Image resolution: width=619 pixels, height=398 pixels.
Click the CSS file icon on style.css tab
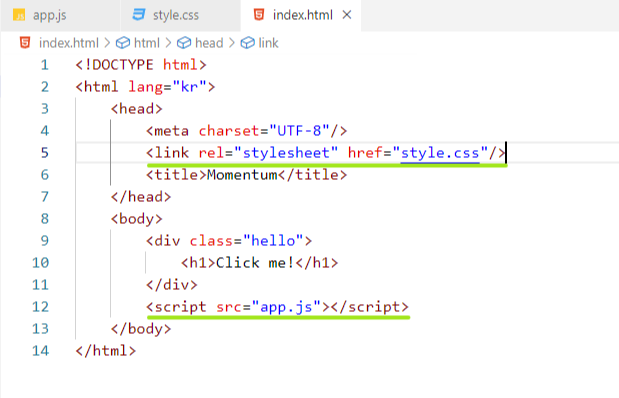coord(139,15)
